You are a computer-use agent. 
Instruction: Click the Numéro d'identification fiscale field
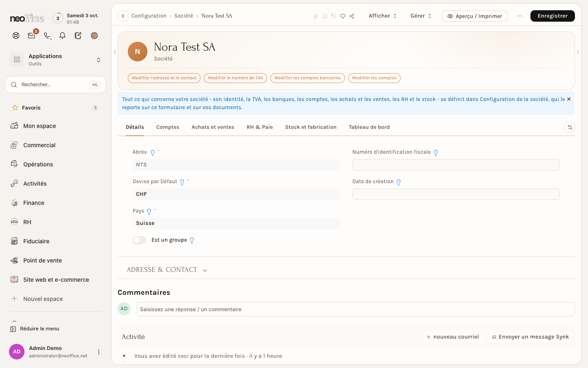coord(456,165)
